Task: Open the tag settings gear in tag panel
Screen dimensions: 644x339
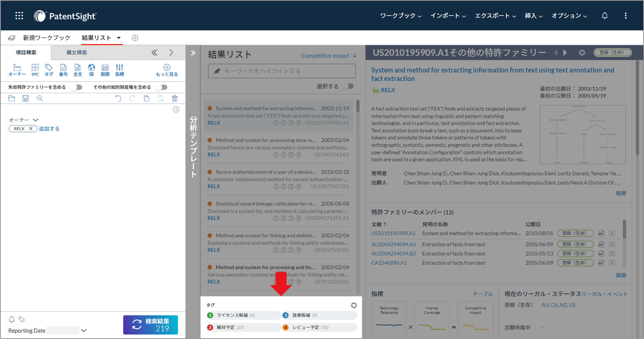Action: click(x=354, y=305)
